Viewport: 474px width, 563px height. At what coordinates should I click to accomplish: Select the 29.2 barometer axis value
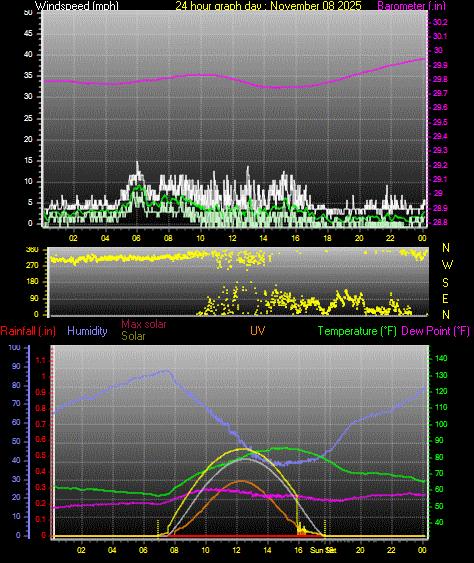440,165
